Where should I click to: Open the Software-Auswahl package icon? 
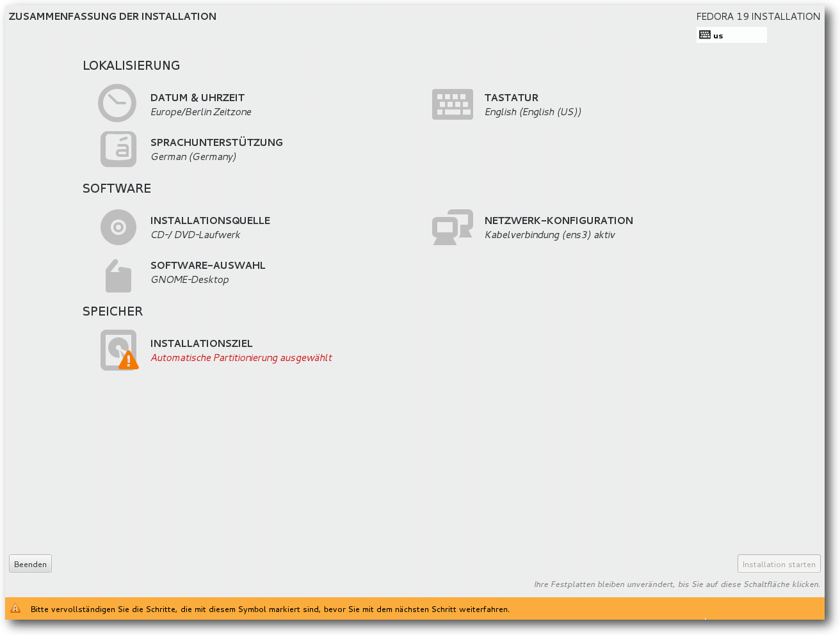[x=118, y=276]
